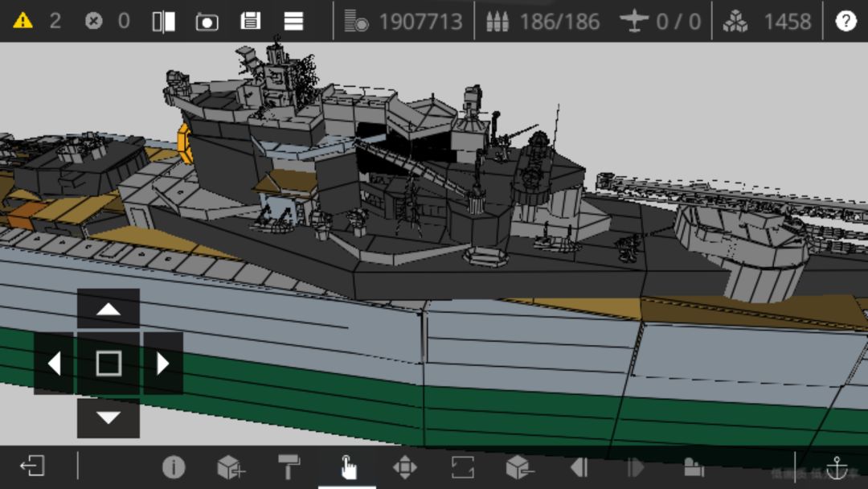The width and height of the screenshot is (868, 489).
Task: Click the warning count number 2
Action: click(55, 22)
